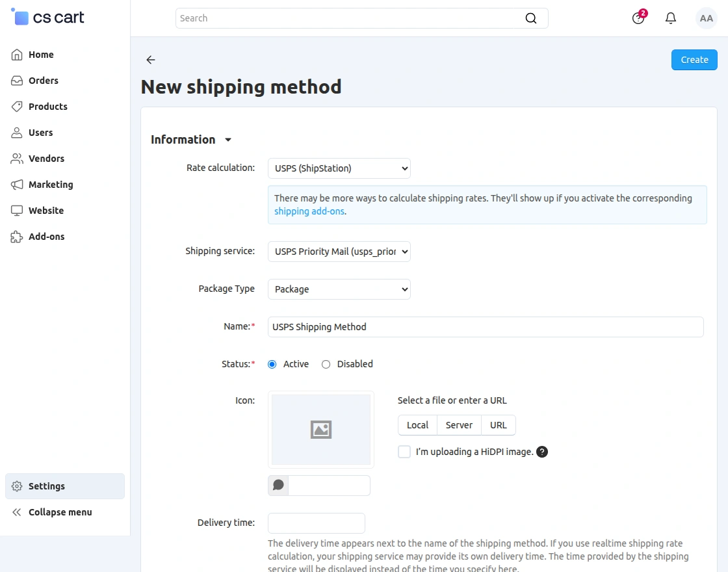Click the icon alt text input
This screenshot has height=572, width=728.
(329, 485)
